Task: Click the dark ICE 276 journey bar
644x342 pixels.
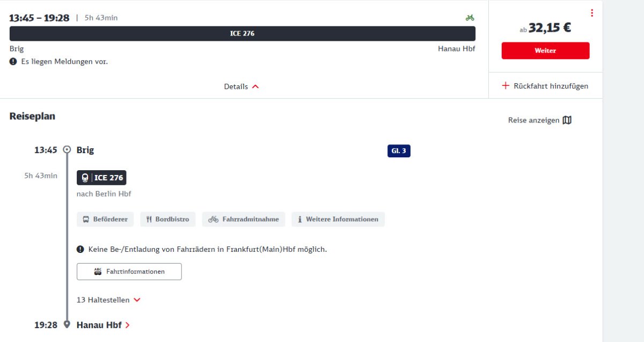Action: (242, 33)
